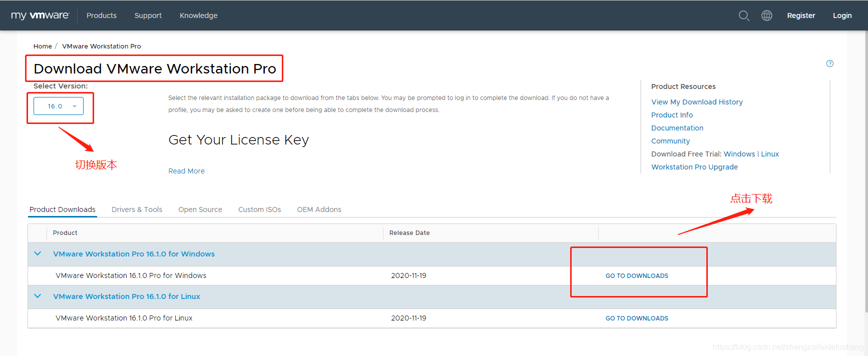
Task: Click VMware Workstation Pro breadcrumb
Action: coord(102,46)
